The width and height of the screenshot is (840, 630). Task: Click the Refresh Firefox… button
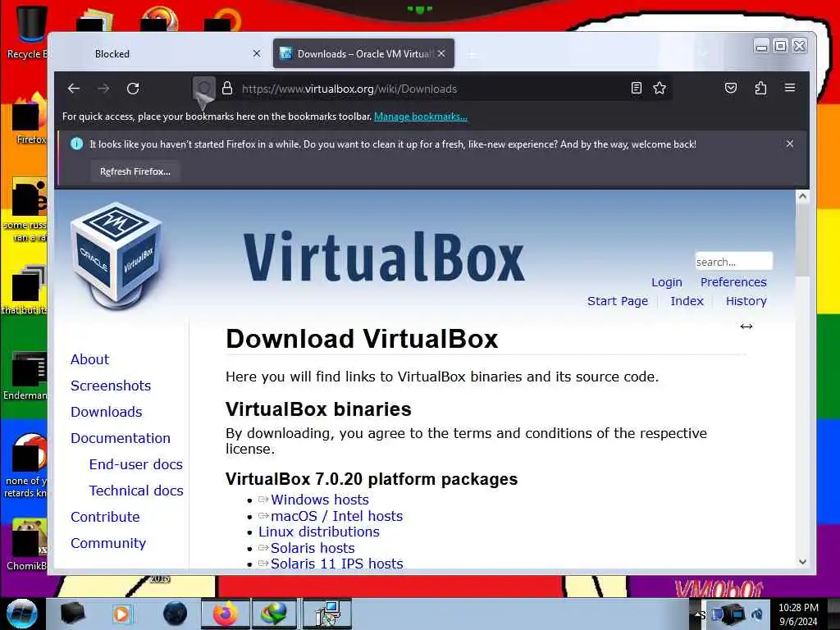point(135,171)
